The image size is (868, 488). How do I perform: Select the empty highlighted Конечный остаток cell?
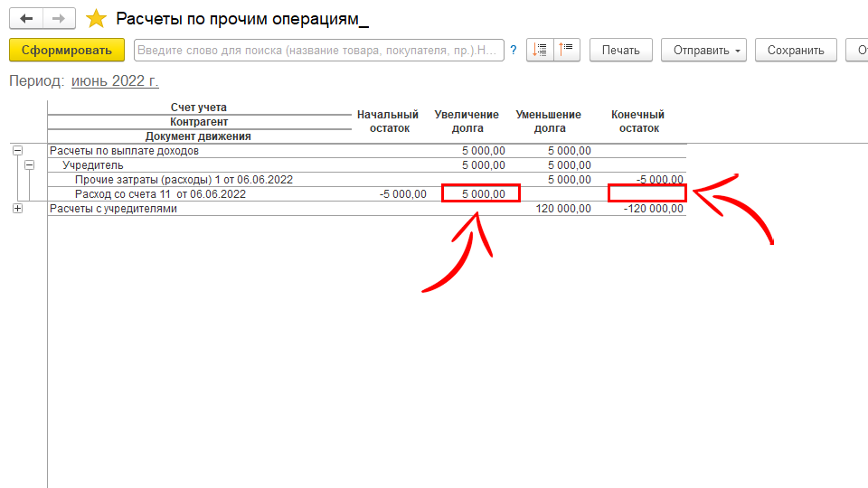point(646,194)
